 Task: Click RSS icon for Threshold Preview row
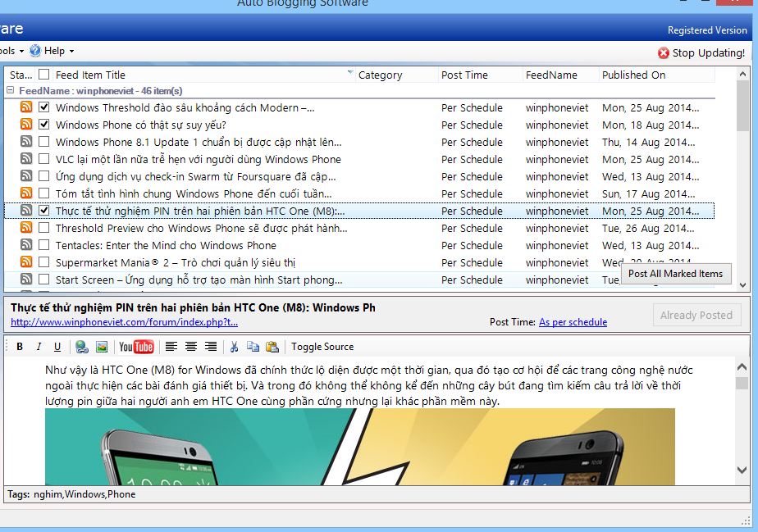point(26,228)
